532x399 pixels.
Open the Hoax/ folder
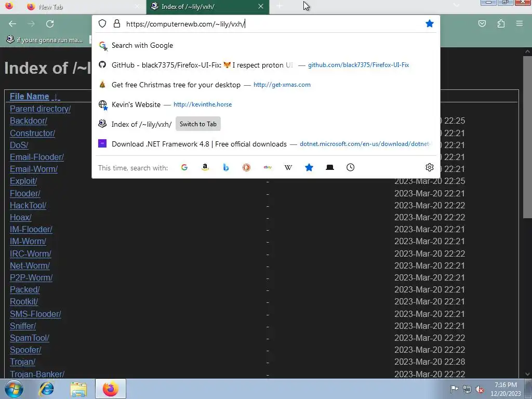coord(20,217)
